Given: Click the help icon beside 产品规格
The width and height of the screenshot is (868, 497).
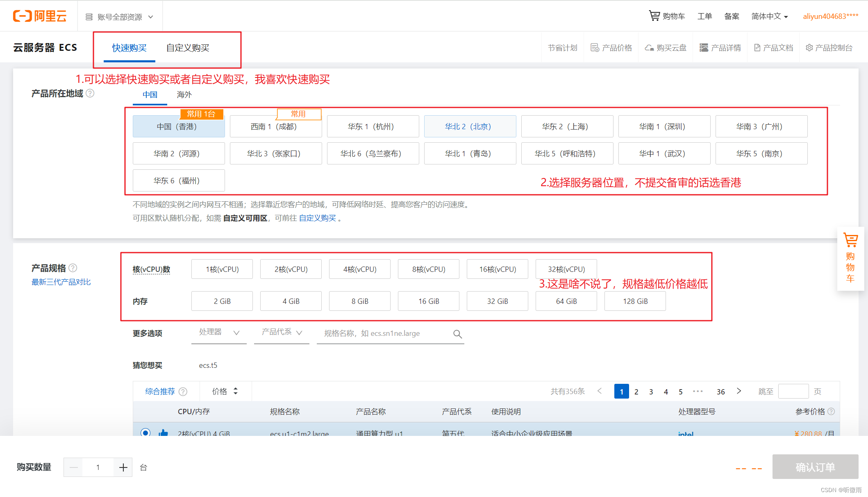Looking at the screenshot, I should coord(73,268).
